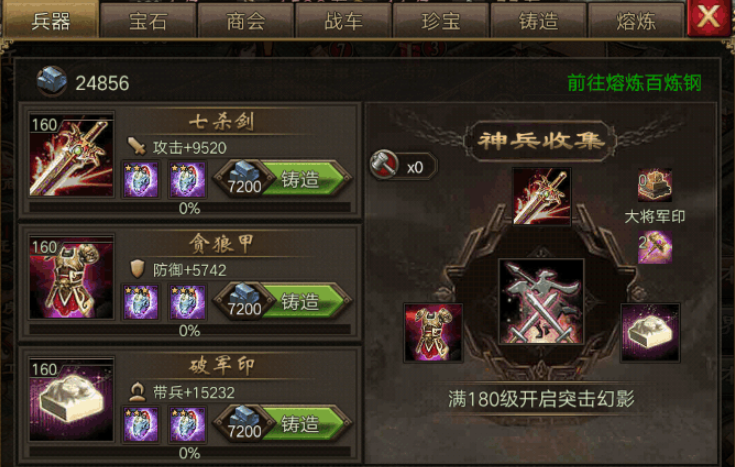Screen dimensions: 735x467
Task: Select second gem slot under 贪狼甲
Action: pos(188,302)
